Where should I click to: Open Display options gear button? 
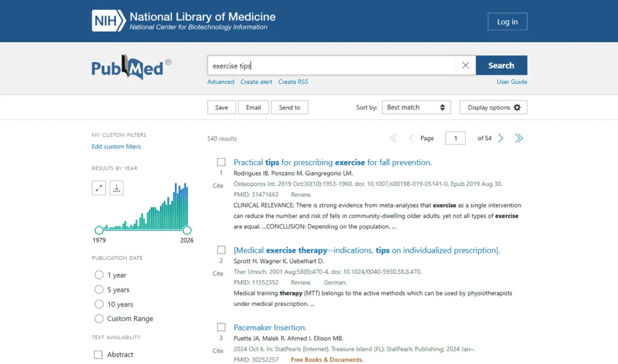[x=494, y=107]
